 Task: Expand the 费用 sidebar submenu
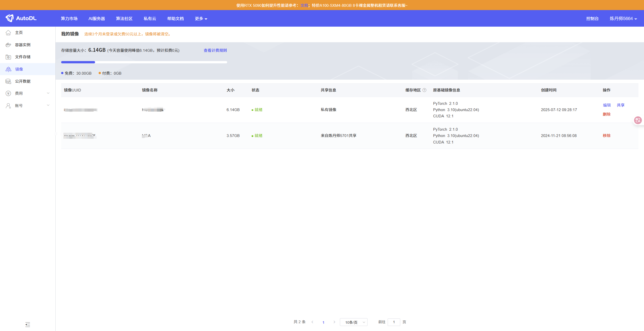48,93
